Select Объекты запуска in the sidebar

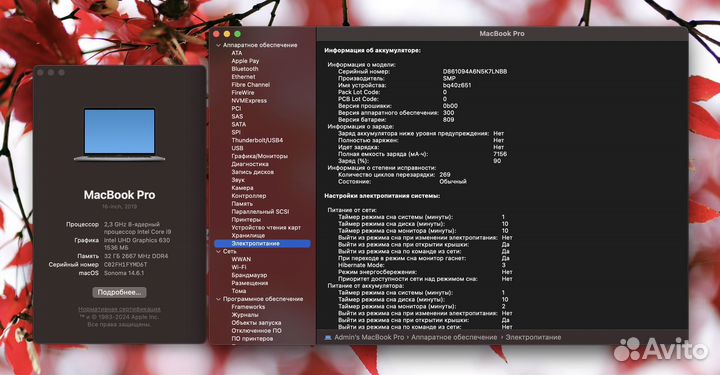pyautogui.click(x=256, y=323)
